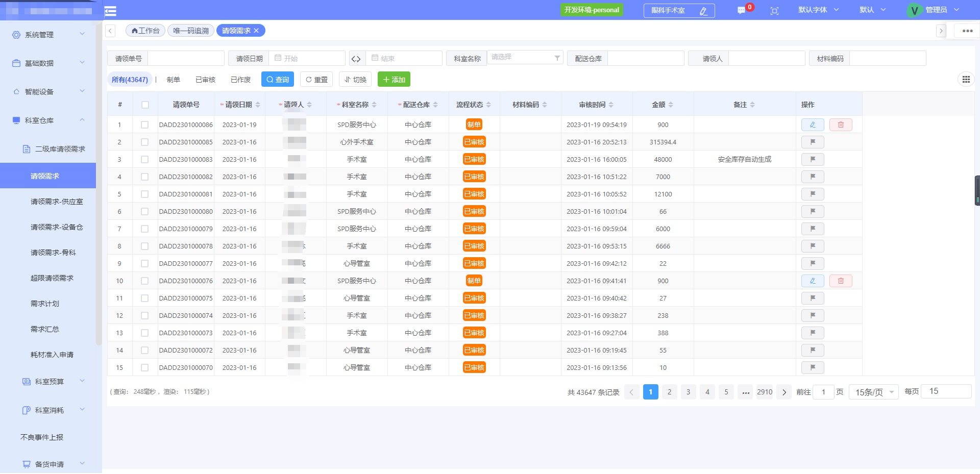Edit the 眼科手术室 department selector
The width and height of the screenshot is (980, 474).
[679, 11]
